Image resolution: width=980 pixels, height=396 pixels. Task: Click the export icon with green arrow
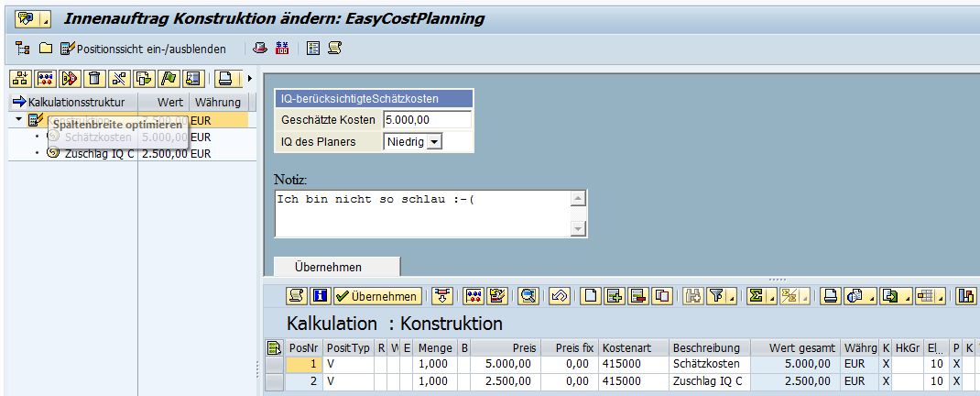click(888, 296)
